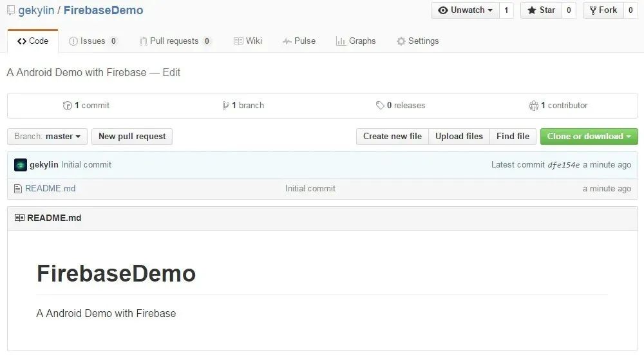View the 0 releases page
The height and width of the screenshot is (355, 644).
[x=401, y=106]
